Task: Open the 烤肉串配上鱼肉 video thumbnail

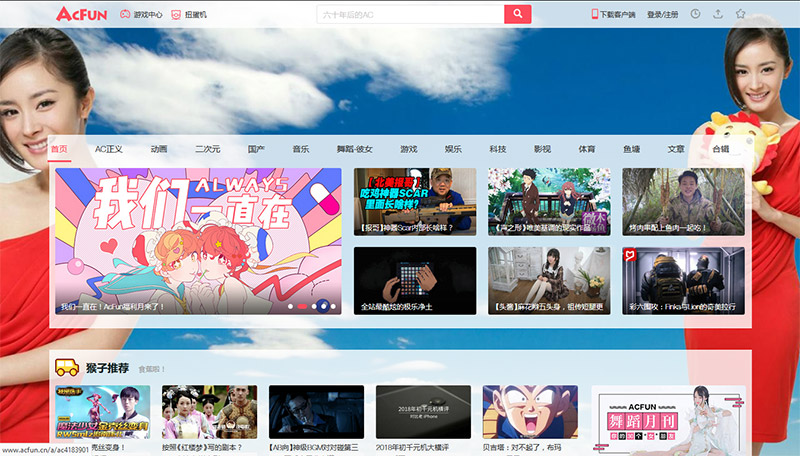Action: click(683, 201)
